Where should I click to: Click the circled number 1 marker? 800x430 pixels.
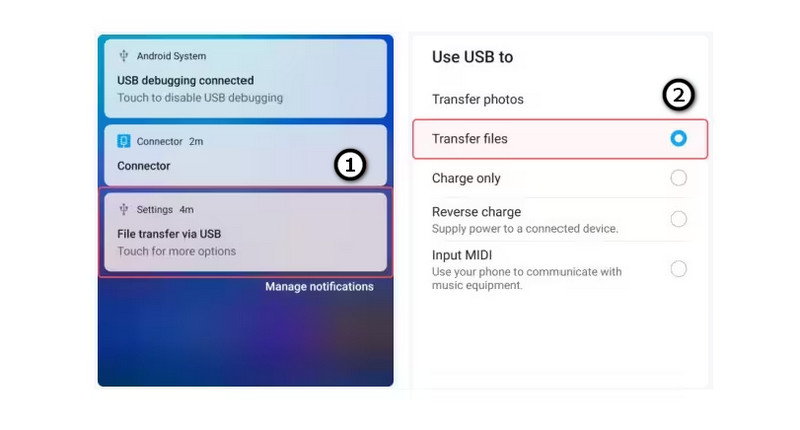pyautogui.click(x=350, y=165)
